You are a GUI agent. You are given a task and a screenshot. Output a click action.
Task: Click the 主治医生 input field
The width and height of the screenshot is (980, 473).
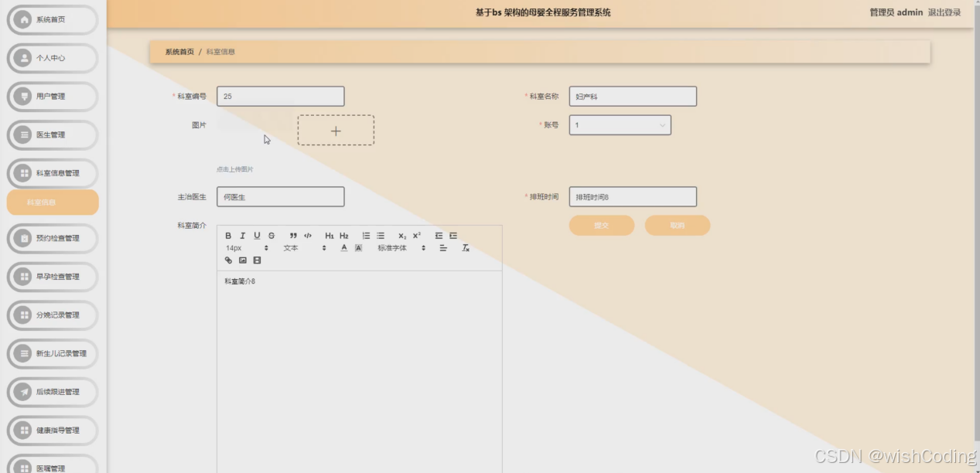click(x=281, y=196)
